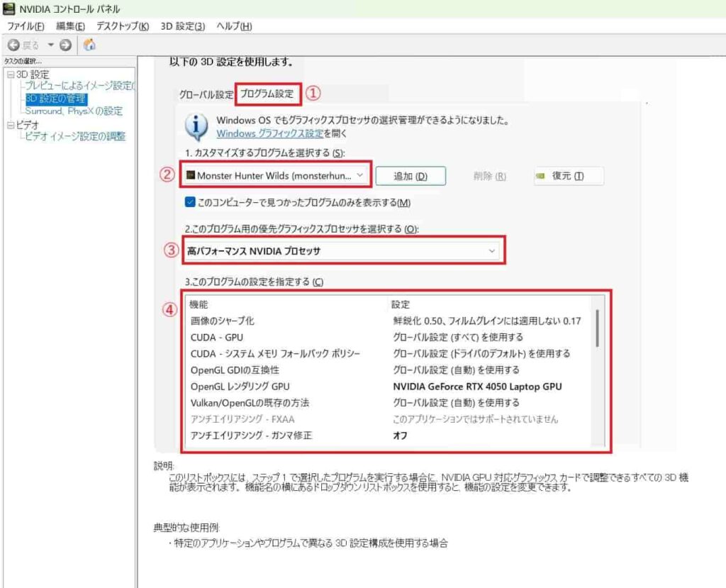Select the OpenGL レンダリング GPU row
The width and height of the screenshot is (726, 588).
(388, 387)
